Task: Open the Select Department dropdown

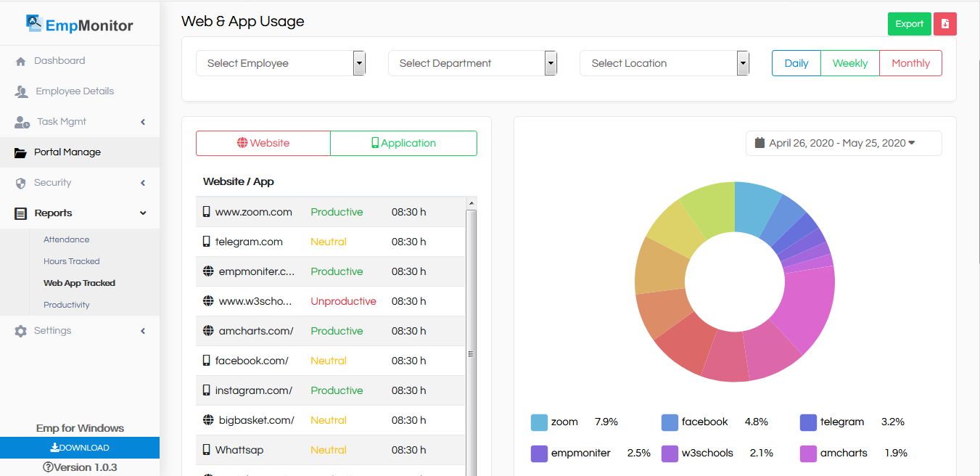Action: [473, 63]
